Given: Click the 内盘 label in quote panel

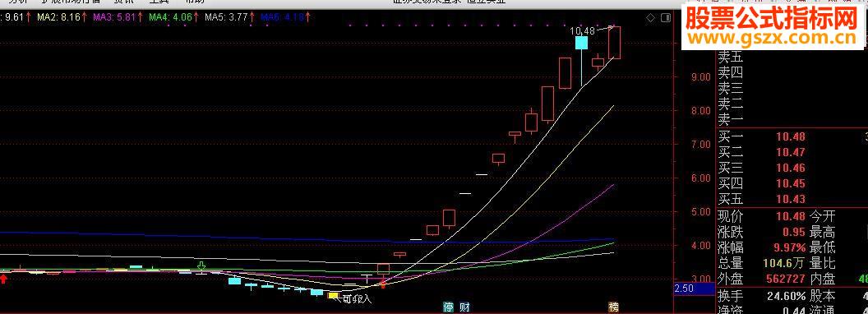Looking at the screenshot, I should [x=823, y=279].
